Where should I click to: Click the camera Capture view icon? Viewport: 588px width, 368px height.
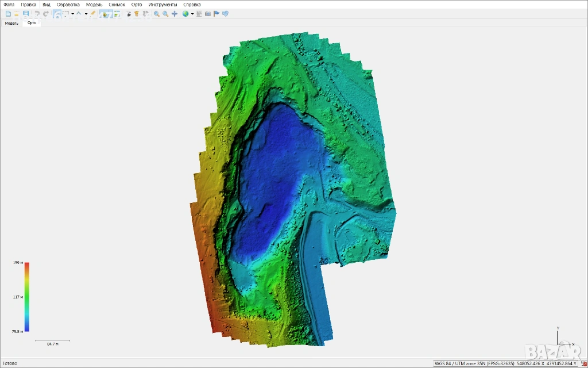point(207,14)
